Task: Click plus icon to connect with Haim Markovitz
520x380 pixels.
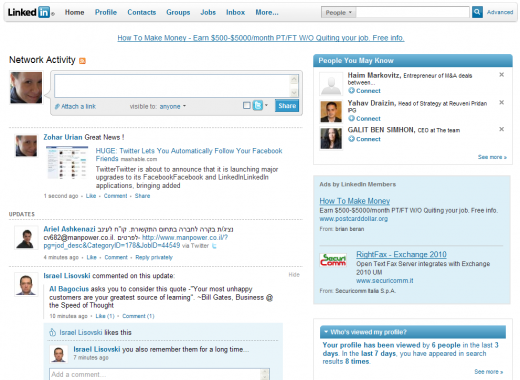Action: click(351, 90)
